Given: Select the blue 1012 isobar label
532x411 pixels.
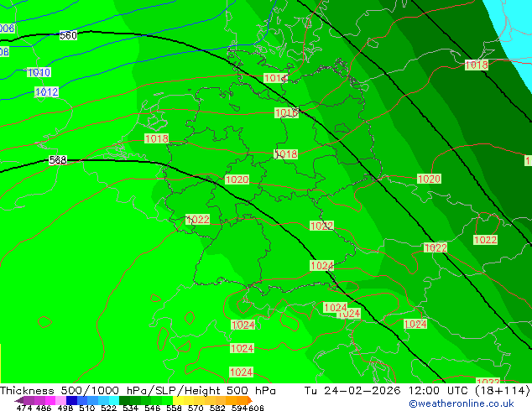Looking at the screenshot, I should click(x=46, y=92).
